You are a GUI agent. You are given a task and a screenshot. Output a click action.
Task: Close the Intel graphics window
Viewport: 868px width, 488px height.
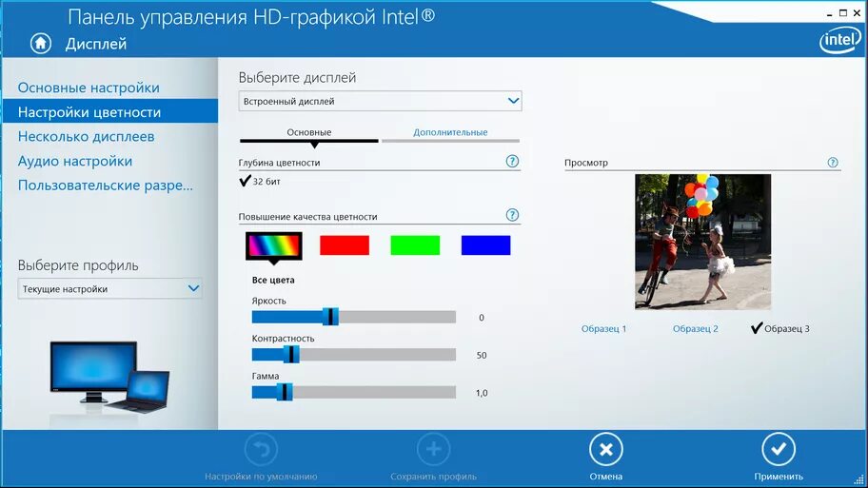(x=857, y=12)
